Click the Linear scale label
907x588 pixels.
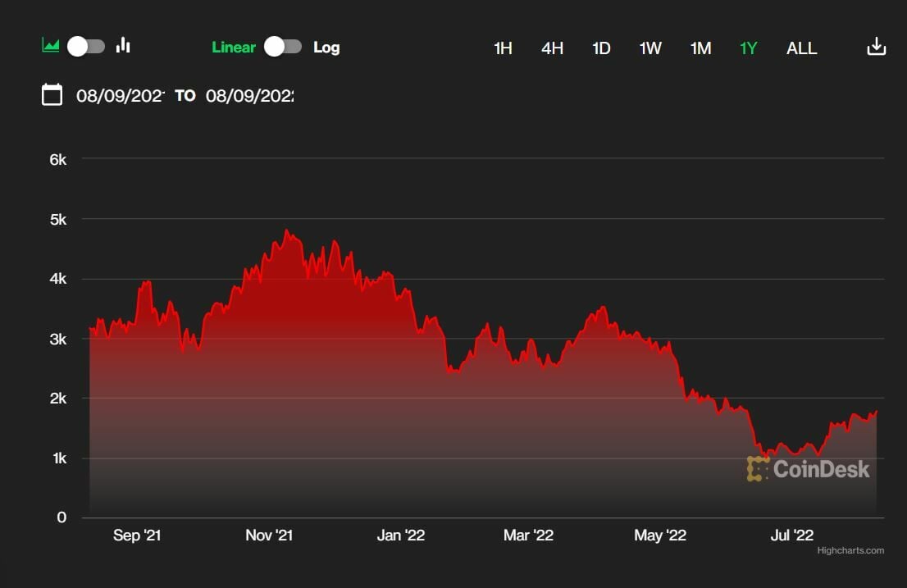(234, 48)
